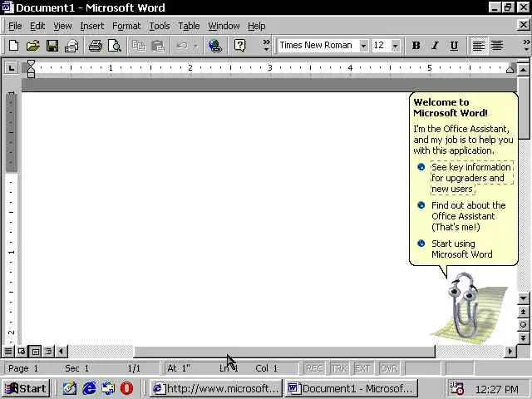
Task: Click the horizontal scrollbar thumb
Action: click(284, 352)
